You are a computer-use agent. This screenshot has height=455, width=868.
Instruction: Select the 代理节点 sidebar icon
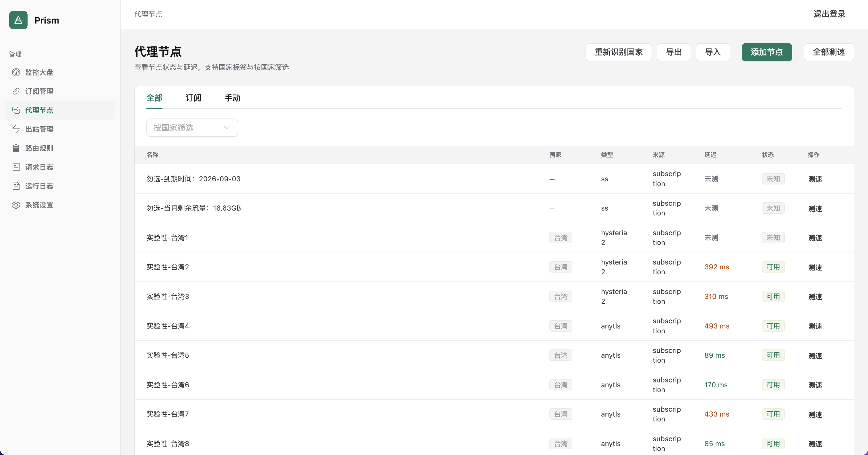coord(16,110)
